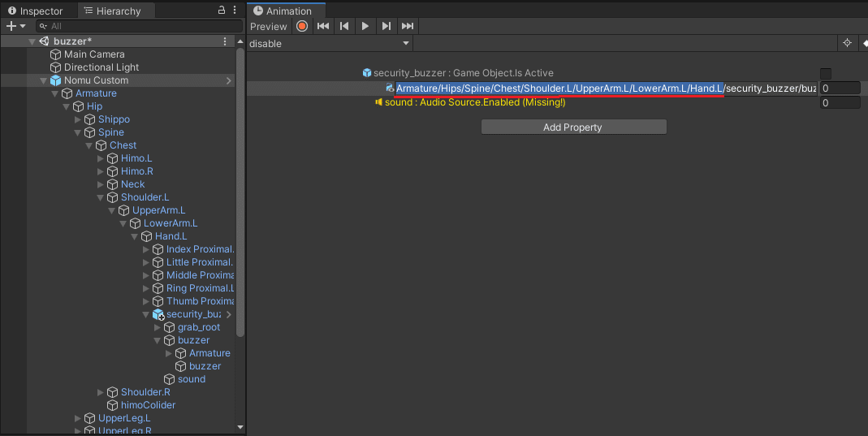Expand the Himo.L node
The width and height of the screenshot is (868, 436).
coord(100,158)
